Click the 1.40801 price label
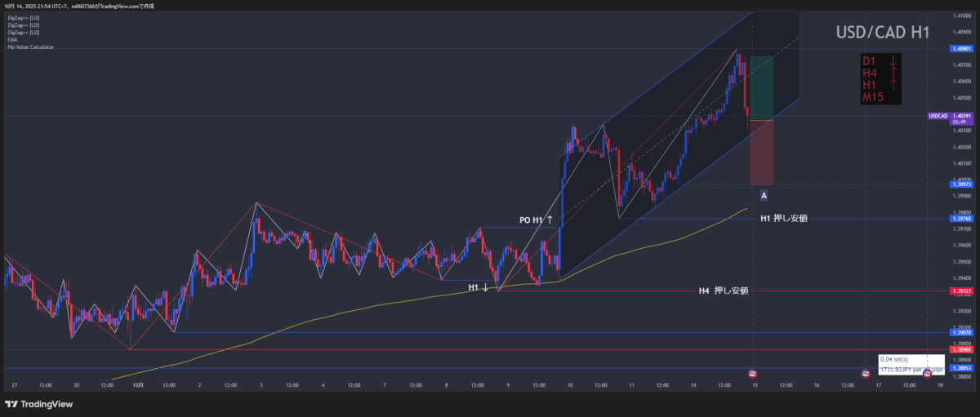The width and height of the screenshot is (980, 417). [x=961, y=49]
